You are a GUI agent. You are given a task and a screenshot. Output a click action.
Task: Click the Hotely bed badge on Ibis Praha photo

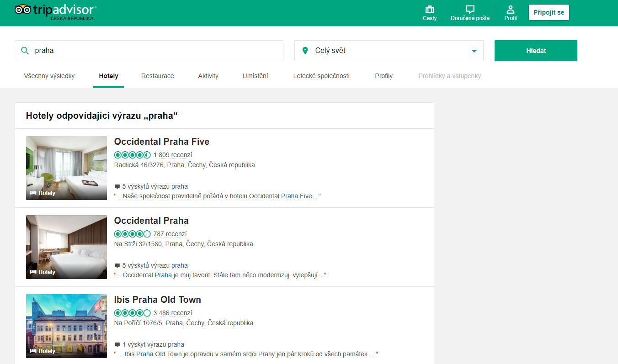coord(43,351)
